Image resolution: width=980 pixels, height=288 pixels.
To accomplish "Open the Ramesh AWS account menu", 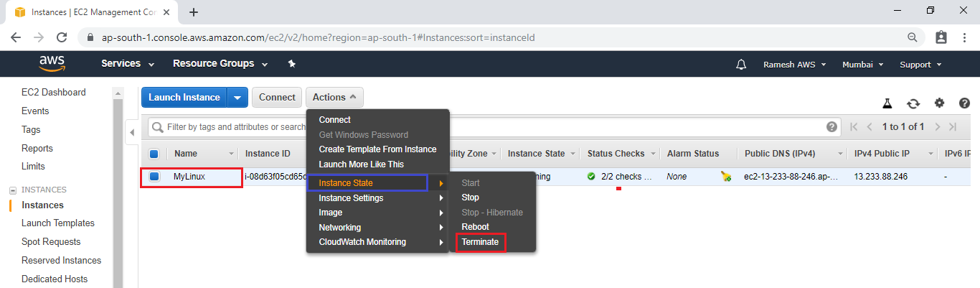I will (x=794, y=65).
